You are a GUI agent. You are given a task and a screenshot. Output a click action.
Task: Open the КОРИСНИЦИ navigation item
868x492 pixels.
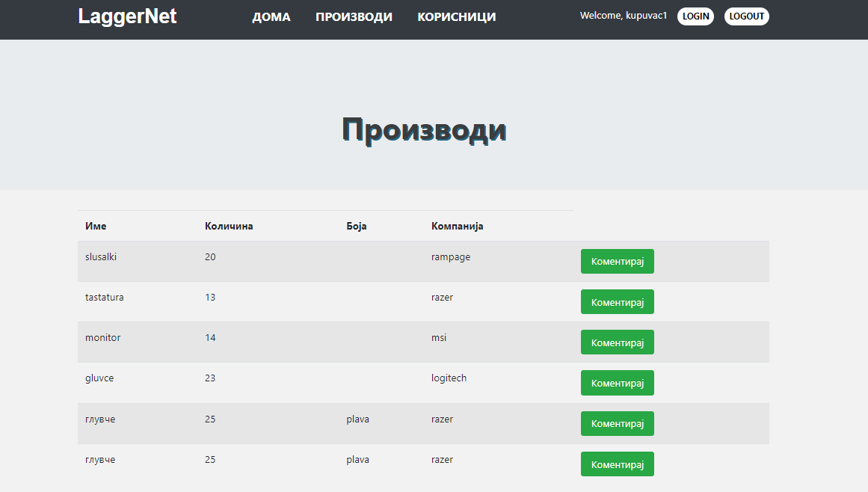456,17
